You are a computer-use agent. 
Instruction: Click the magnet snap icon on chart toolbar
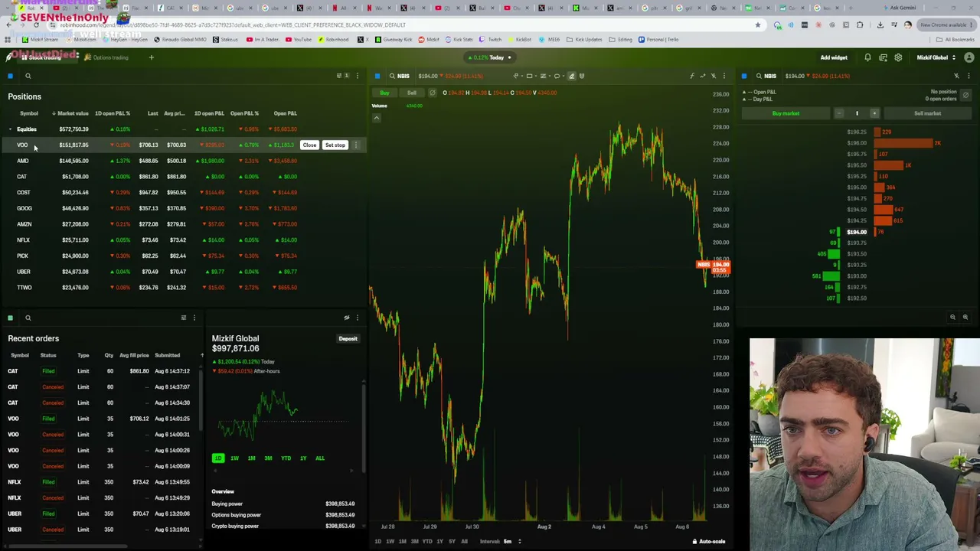click(582, 76)
